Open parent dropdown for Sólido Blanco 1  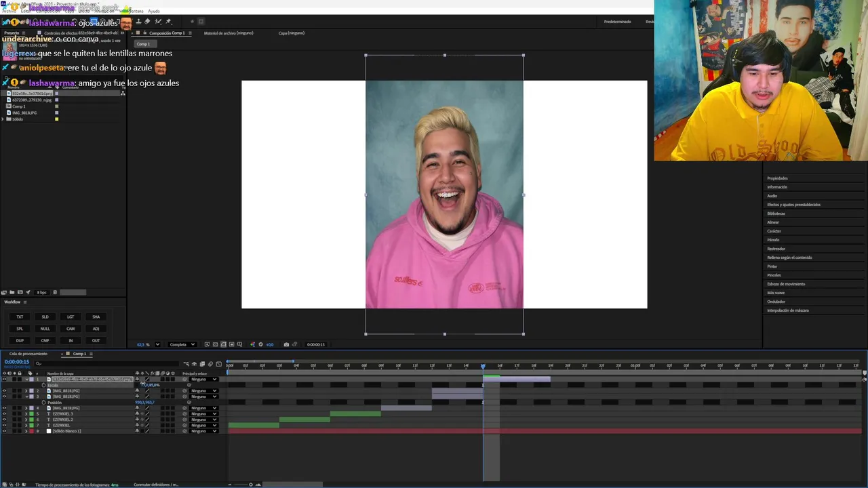click(x=203, y=431)
